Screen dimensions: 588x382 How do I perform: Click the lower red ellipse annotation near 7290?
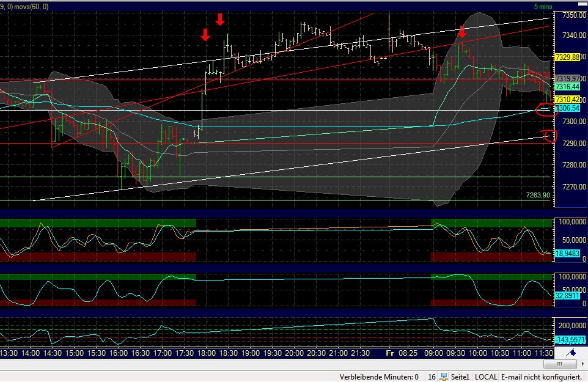[x=549, y=136]
